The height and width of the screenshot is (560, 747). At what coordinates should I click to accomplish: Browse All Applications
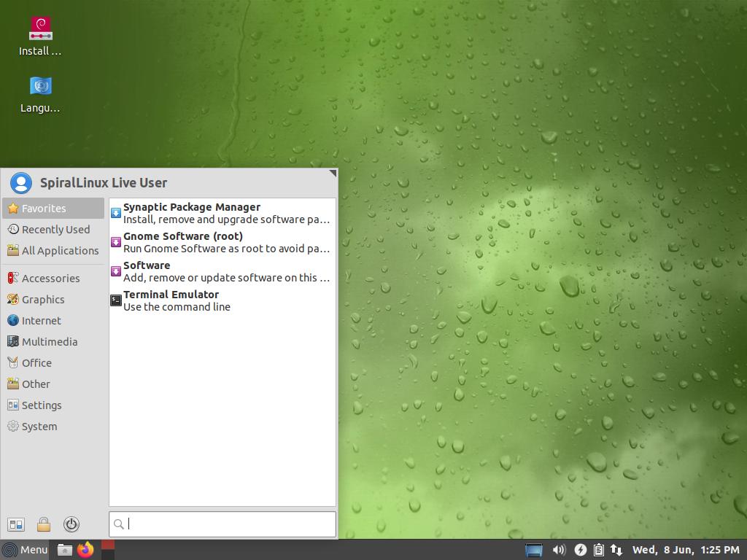click(53, 251)
